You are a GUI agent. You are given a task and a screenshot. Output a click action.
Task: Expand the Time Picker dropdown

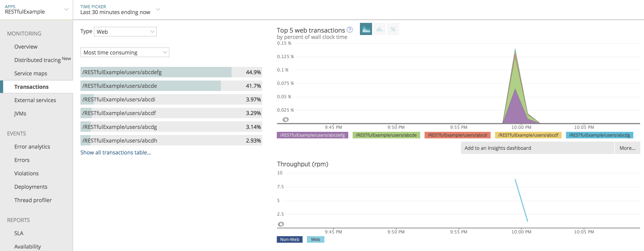[158, 9]
